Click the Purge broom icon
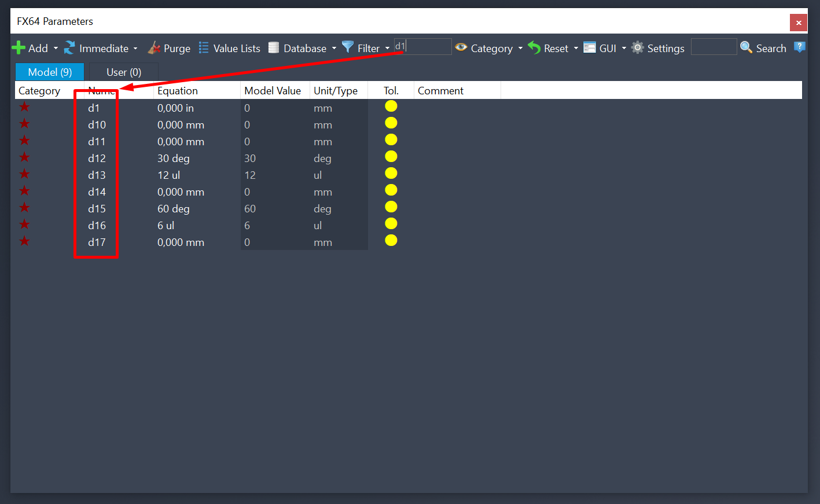The width and height of the screenshot is (820, 504). point(154,47)
